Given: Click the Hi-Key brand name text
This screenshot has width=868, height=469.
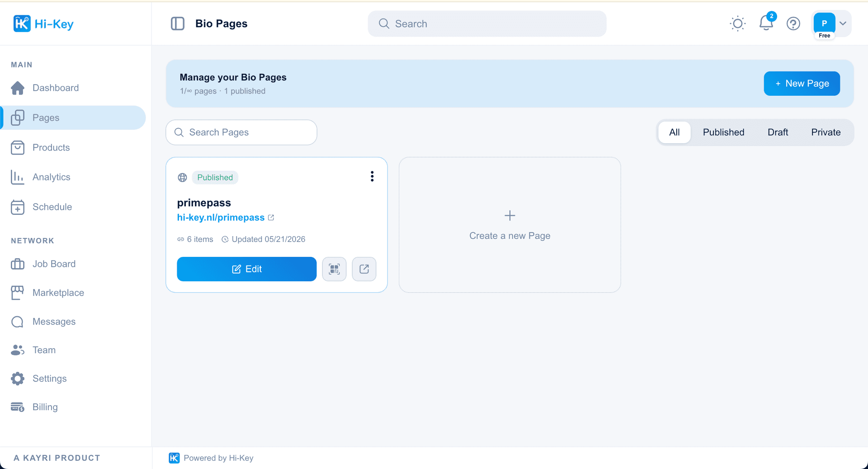Looking at the screenshot, I should [54, 24].
